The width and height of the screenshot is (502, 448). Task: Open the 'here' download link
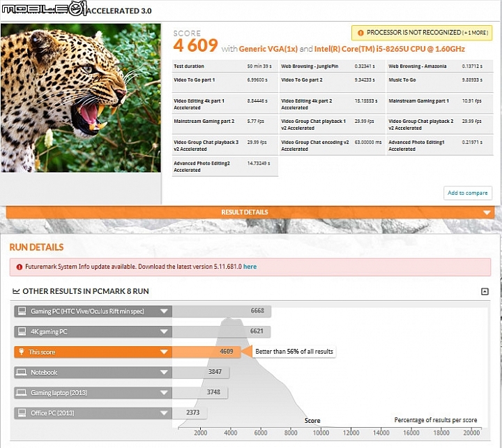pyautogui.click(x=250, y=267)
